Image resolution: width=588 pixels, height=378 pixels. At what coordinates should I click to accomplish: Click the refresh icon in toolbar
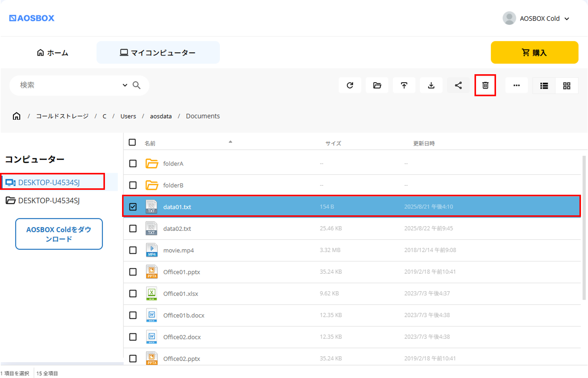[350, 85]
